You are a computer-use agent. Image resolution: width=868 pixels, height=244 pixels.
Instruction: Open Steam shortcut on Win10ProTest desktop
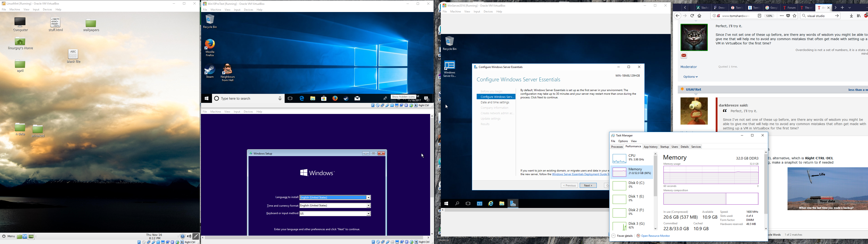click(x=210, y=71)
